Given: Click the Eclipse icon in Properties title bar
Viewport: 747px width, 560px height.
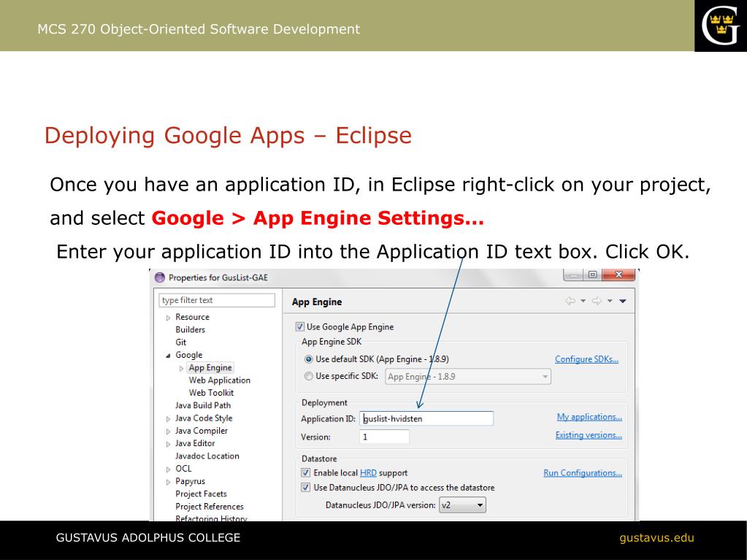Looking at the screenshot, I should 160,277.
